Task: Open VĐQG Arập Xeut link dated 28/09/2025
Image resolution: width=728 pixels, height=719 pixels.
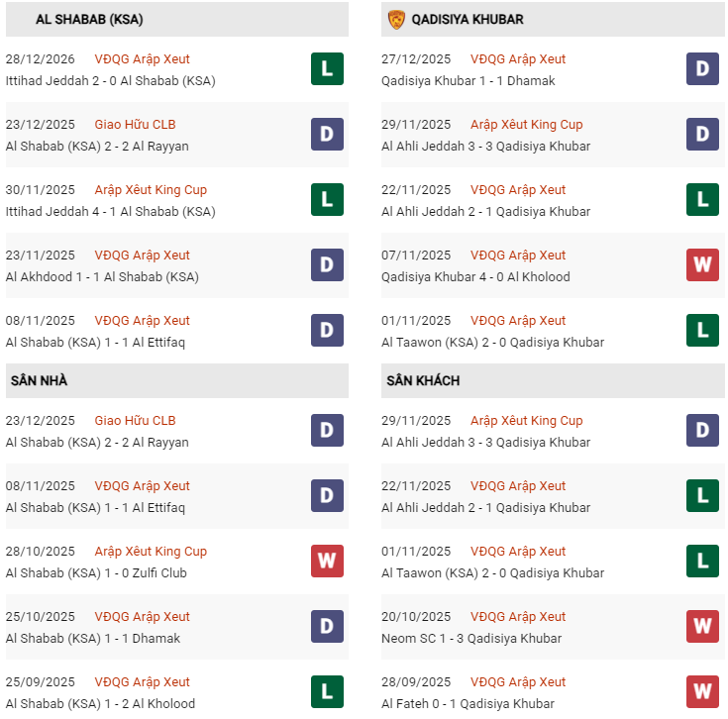Action: click(x=518, y=682)
